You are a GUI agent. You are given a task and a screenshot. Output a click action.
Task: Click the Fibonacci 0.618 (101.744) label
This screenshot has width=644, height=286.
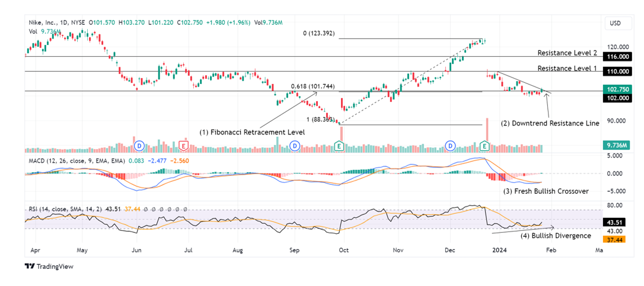(313, 86)
